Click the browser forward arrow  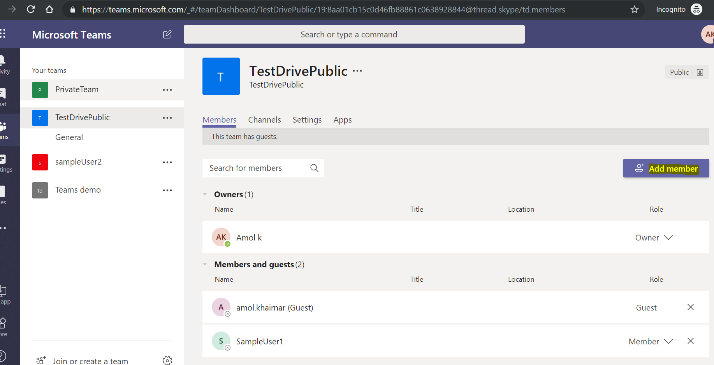12,9
